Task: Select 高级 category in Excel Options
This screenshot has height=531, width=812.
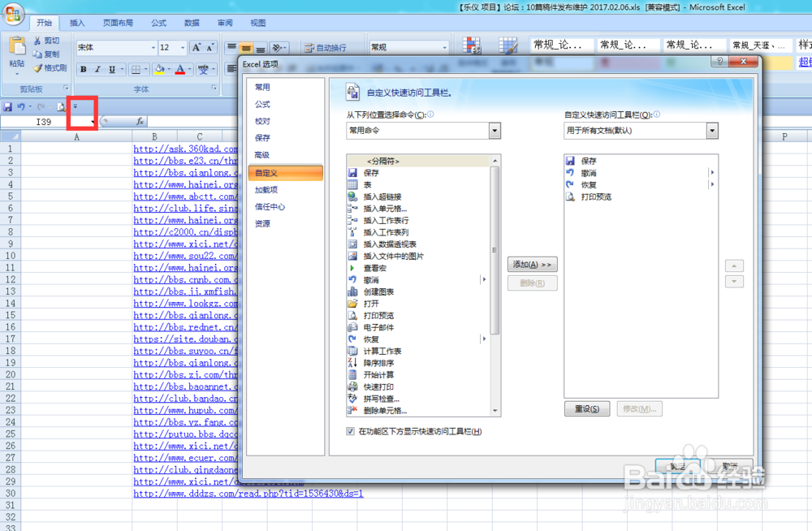Action: coord(285,155)
